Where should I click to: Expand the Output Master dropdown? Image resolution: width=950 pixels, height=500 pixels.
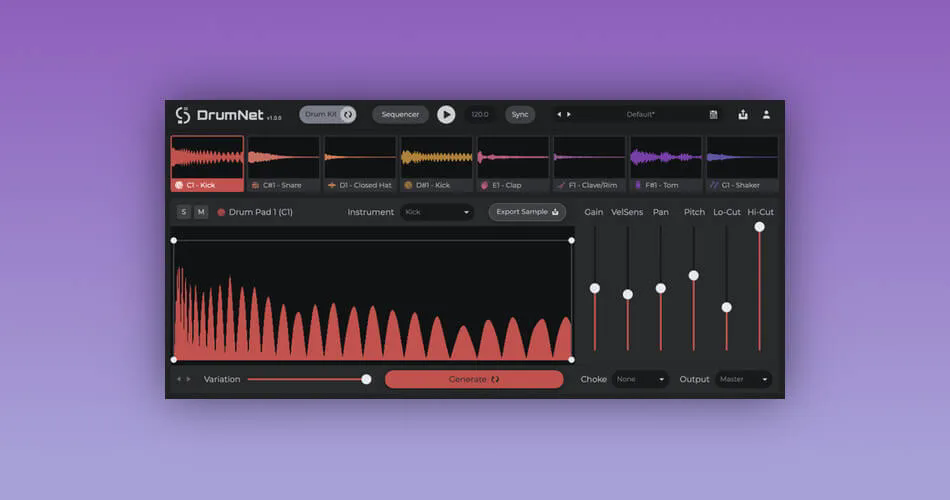pos(743,379)
